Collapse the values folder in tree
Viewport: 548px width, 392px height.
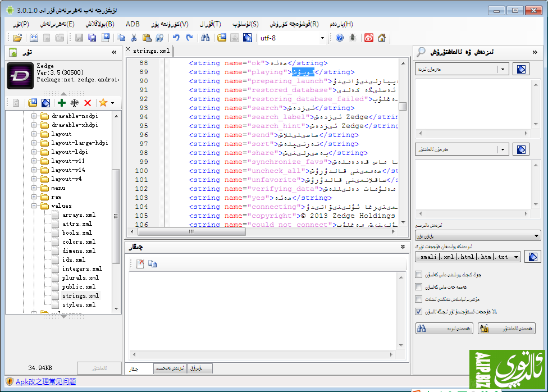34,206
